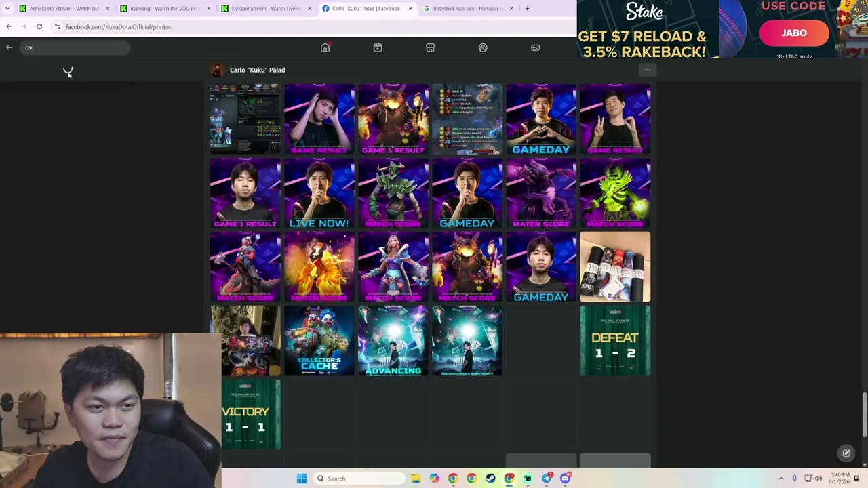Viewport: 868px width, 488px height.
Task: Open Facebook Home feed icon
Action: (x=325, y=47)
